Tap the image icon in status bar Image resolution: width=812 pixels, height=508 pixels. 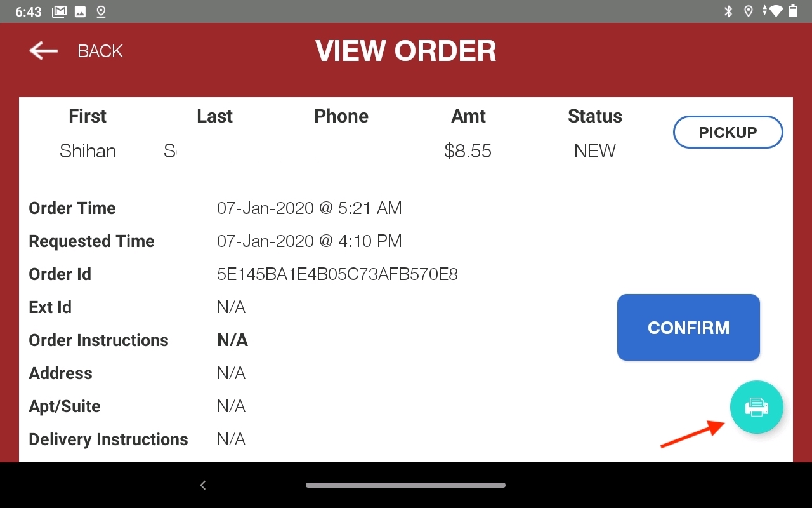(x=80, y=11)
